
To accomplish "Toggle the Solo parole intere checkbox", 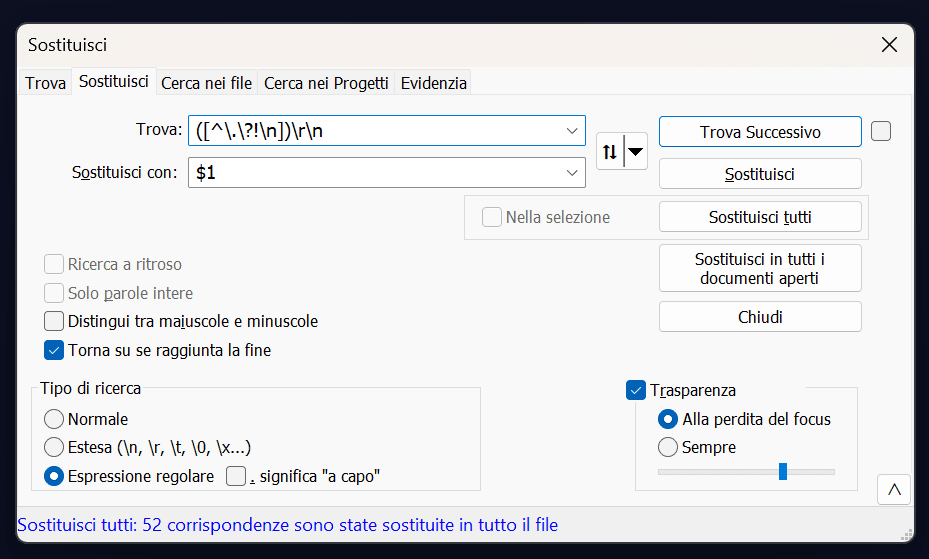I will [54, 293].
